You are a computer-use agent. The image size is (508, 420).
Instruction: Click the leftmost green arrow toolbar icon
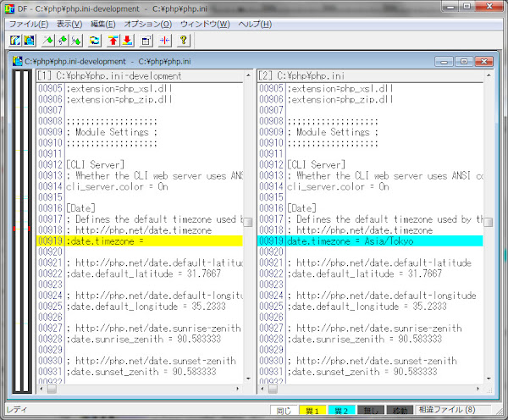(x=48, y=41)
